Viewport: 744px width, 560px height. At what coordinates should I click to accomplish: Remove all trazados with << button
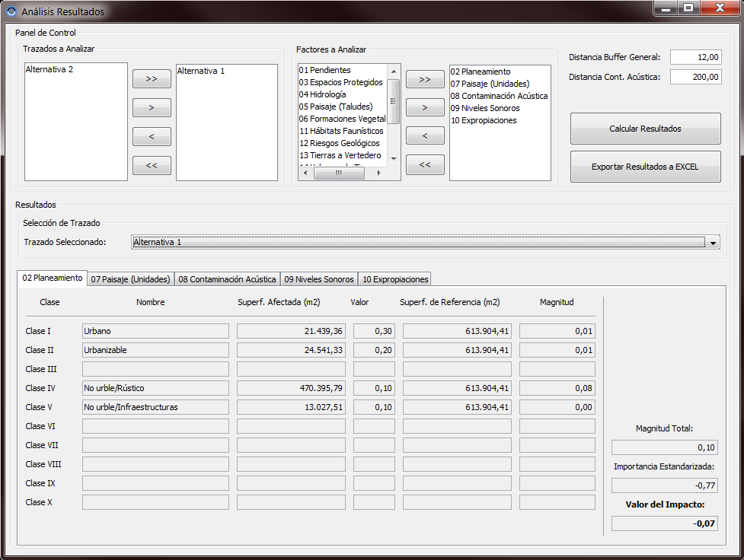coord(152,165)
